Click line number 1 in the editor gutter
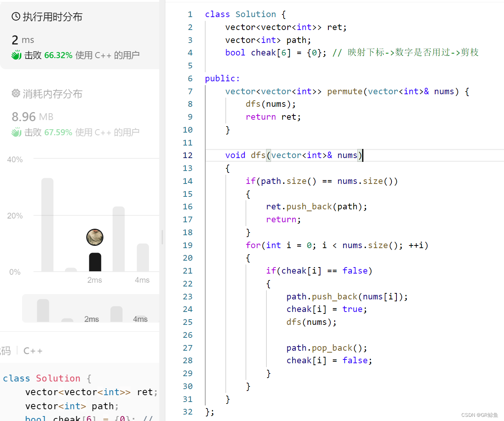Screen dimensions: 504x421 tap(190, 14)
